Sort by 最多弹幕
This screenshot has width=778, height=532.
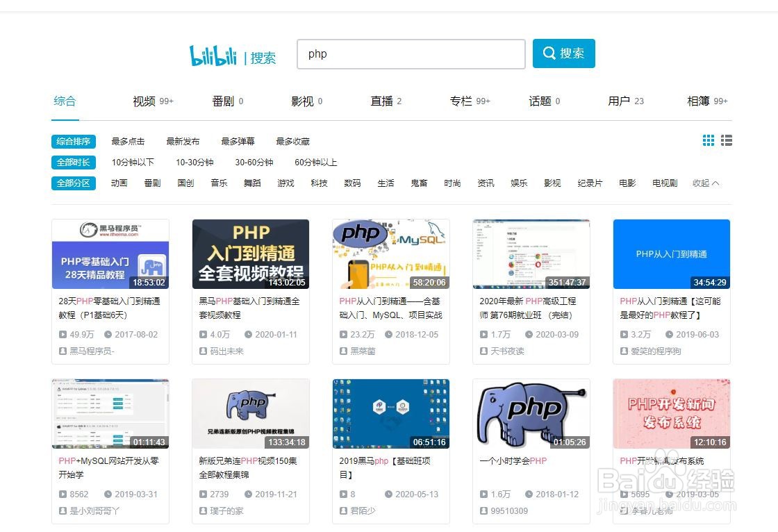pyautogui.click(x=238, y=142)
